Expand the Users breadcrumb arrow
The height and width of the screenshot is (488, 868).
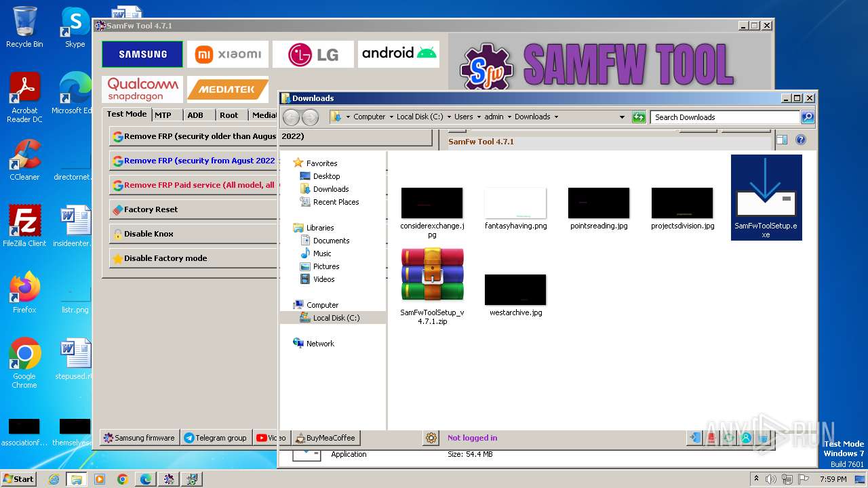[x=479, y=117]
